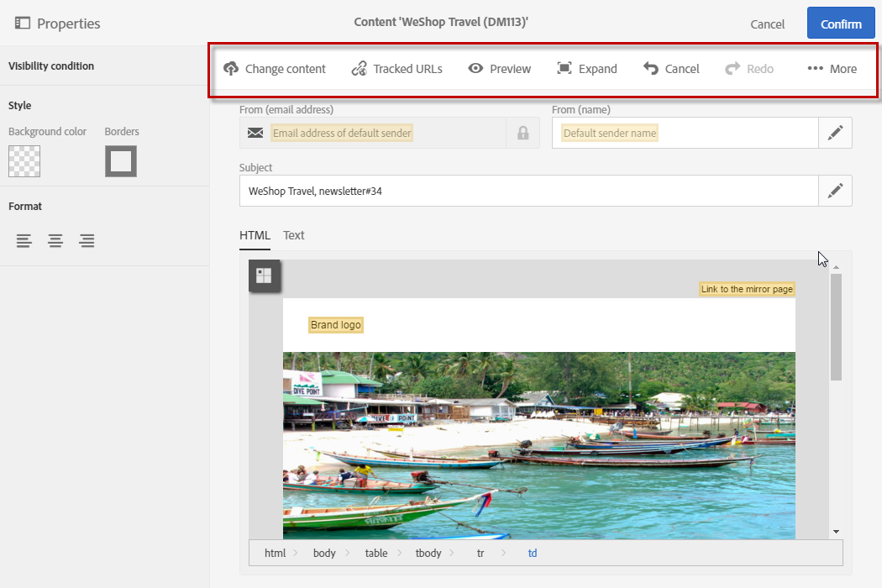Screen dimensions: 882x588
Task: Click the Preview eye icon
Action: (x=475, y=69)
